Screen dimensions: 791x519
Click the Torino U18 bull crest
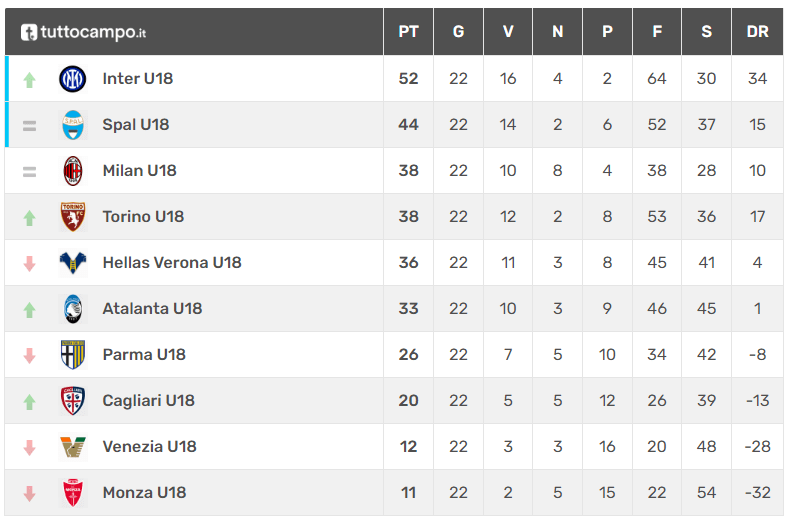(73, 217)
